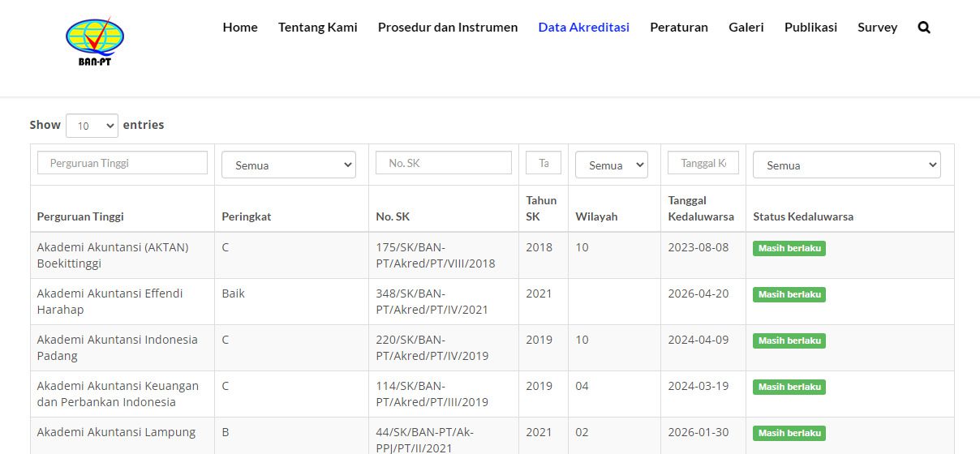
Task: Sort table by Tahun SK header
Action: [x=541, y=208]
